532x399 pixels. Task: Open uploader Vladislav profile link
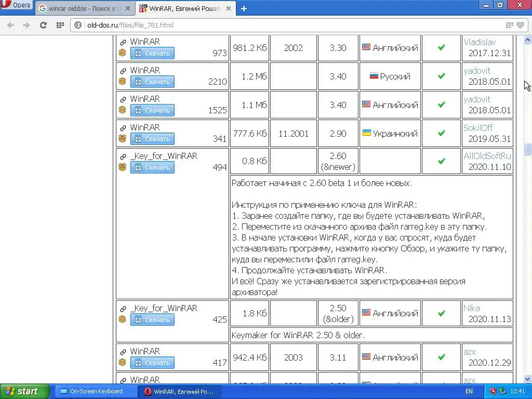coord(480,42)
